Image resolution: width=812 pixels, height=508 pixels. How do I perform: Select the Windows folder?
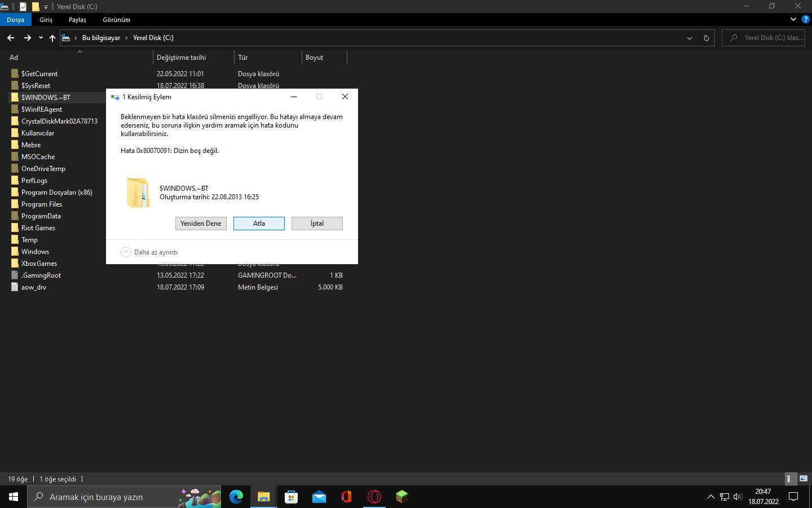(x=35, y=252)
